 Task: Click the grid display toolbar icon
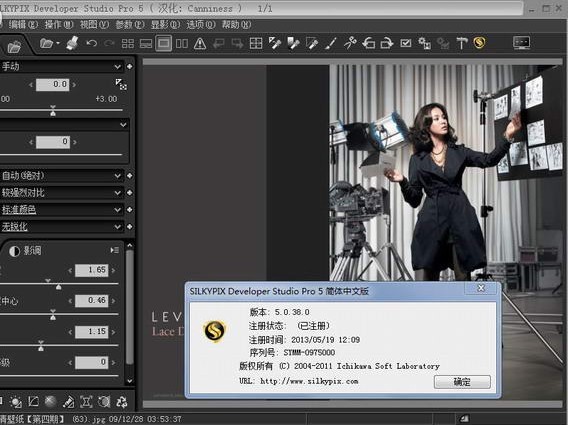click(256, 43)
